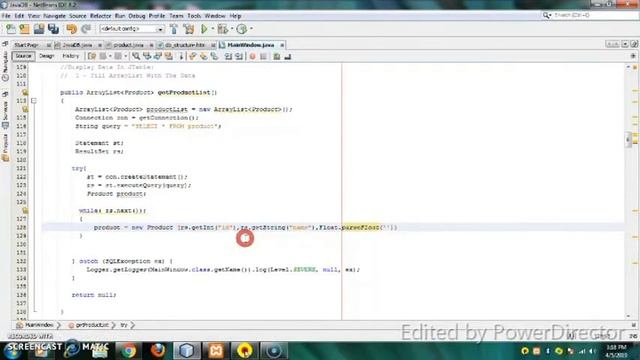Toggle Rectangular Selection in editor toolbar

coord(181,56)
